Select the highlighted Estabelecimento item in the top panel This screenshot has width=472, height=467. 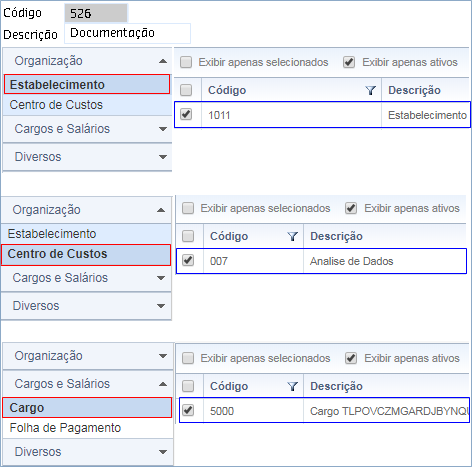87,84
